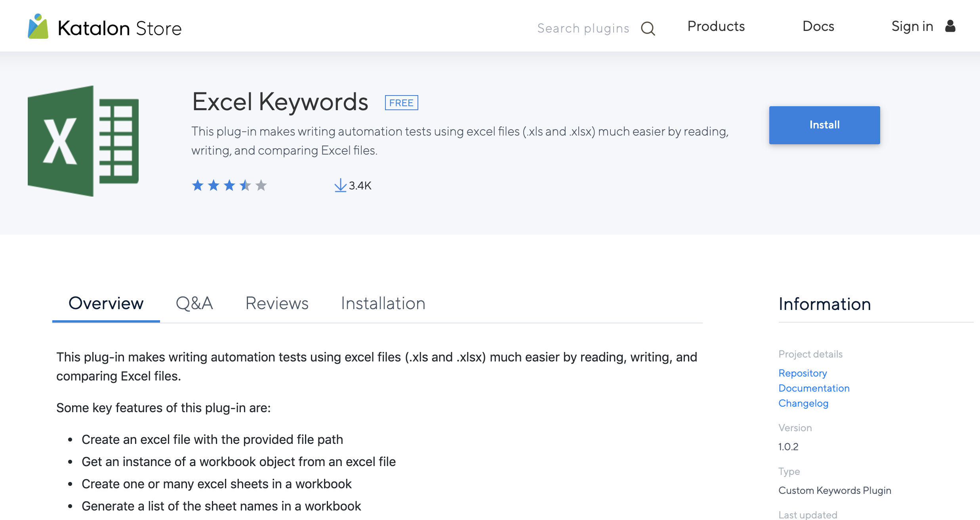Click the FREE badge next to title
This screenshot has width=980, height=520.
point(401,103)
